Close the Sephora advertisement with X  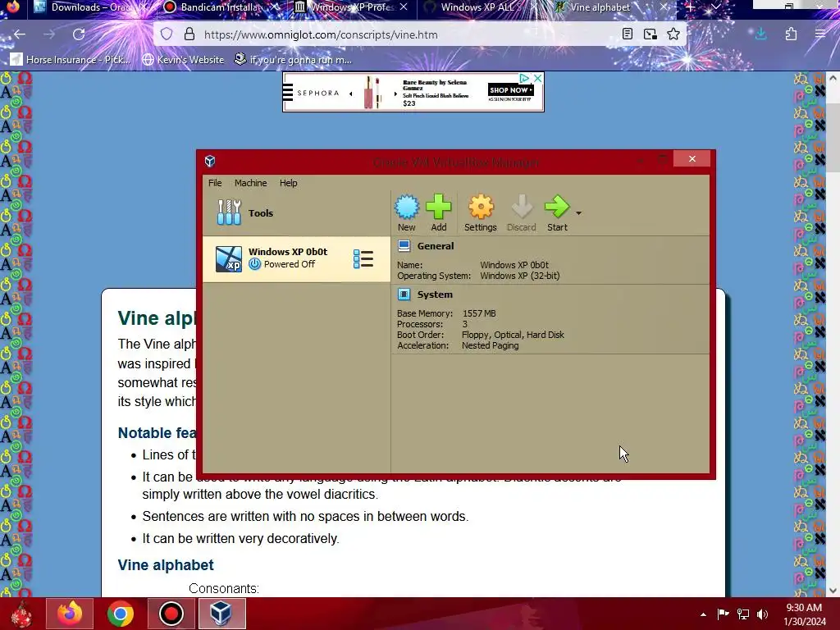pyautogui.click(x=538, y=78)
